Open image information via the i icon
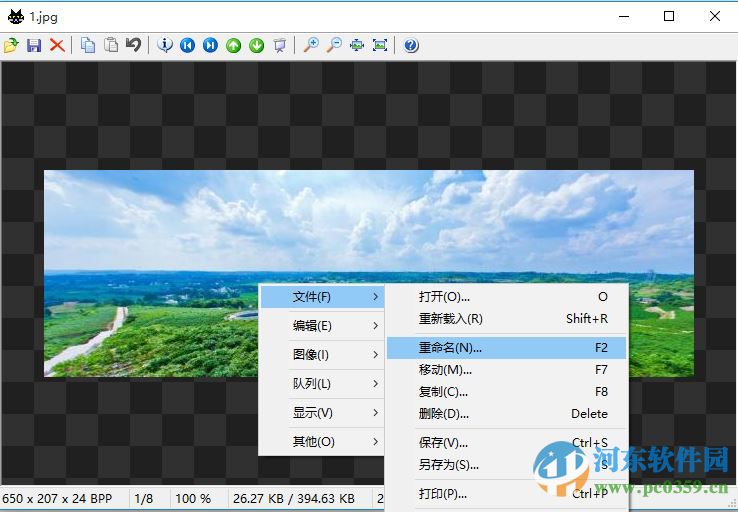 tap(165, 45)
